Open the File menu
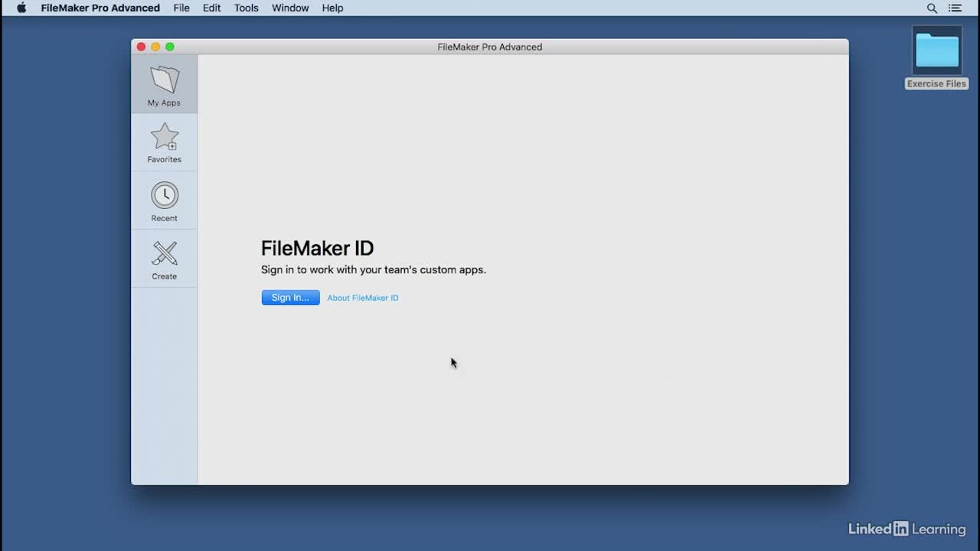The image size is (980, 551). coord(181,8)
